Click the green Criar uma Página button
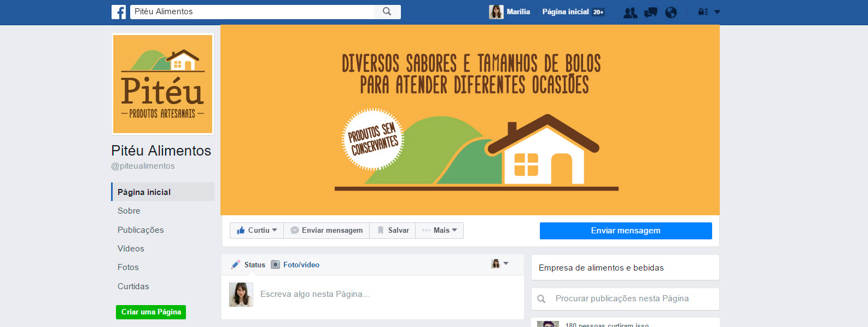The image size is (868, 327). [151, 312]
